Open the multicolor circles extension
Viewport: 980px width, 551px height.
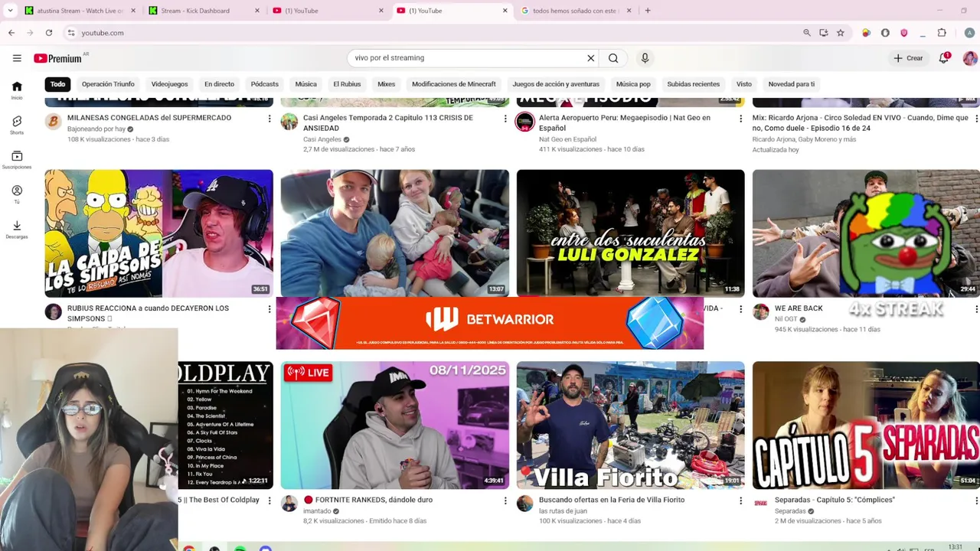click(867, 33)
